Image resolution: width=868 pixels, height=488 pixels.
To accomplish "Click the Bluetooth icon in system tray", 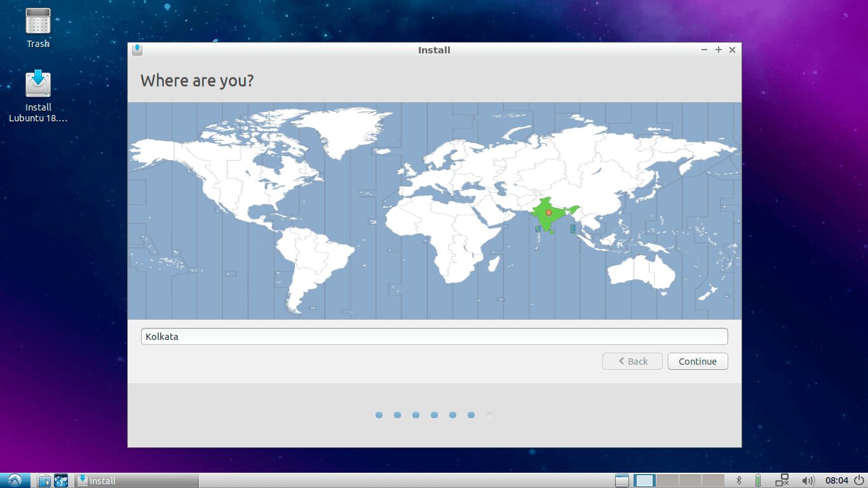I will (x=739, y=480).
